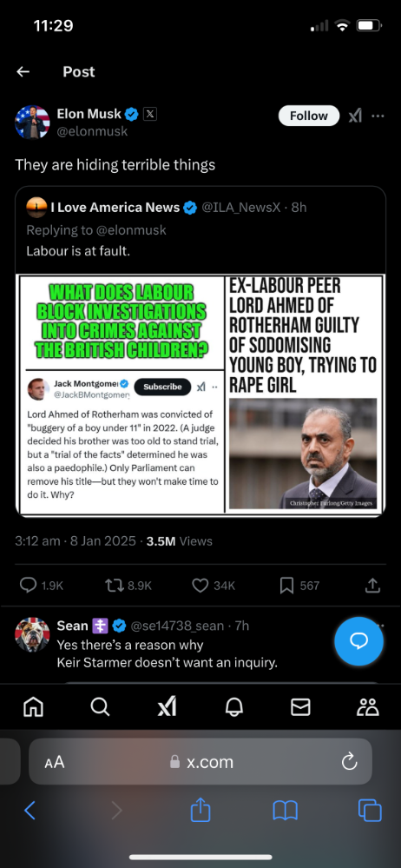Like the post with heart icon
Viewport: 401px width, 868px height.
200,585
